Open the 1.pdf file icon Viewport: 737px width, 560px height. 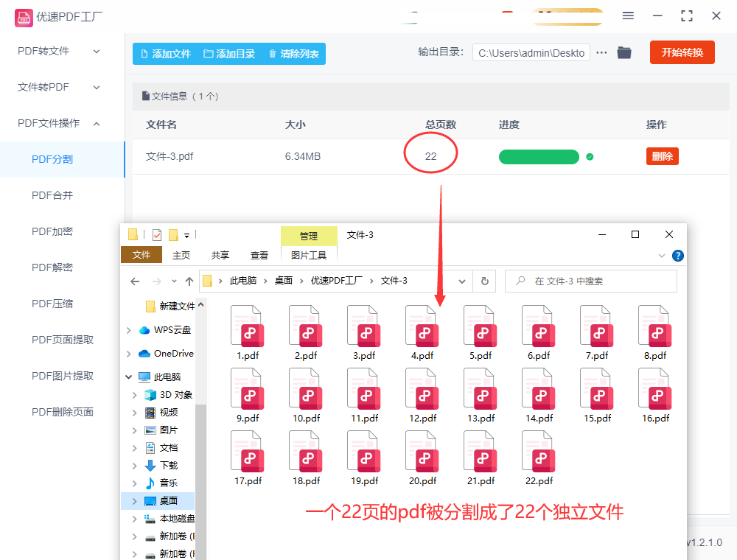pyautogui.click(x=248, y=326)
